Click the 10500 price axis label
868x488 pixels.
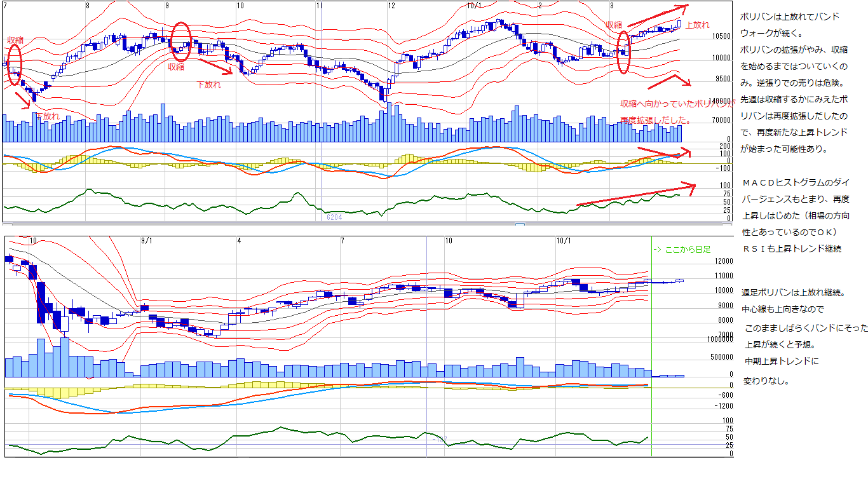click(x=721, y=37)
